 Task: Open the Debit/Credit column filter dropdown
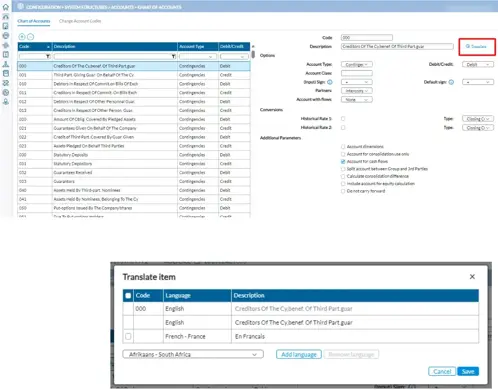click(x=234, y=57)
